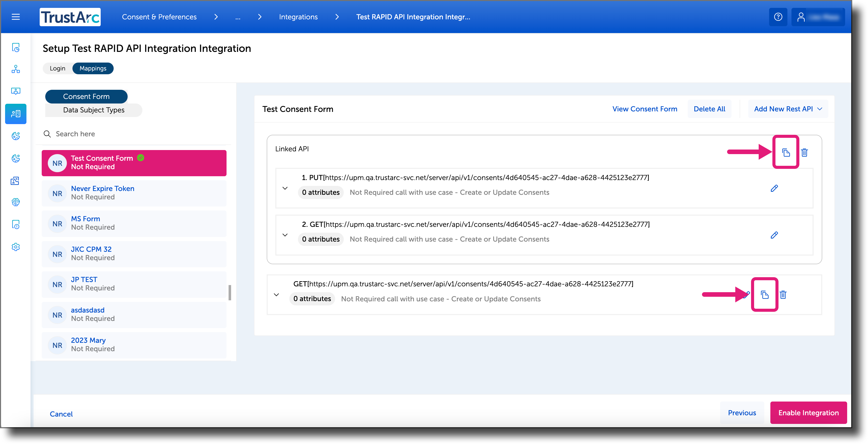Image resolution: width=868 pixels, height=444 pixels.
Task: Click the NR avatar of MS Form
Action: point(57,224)
